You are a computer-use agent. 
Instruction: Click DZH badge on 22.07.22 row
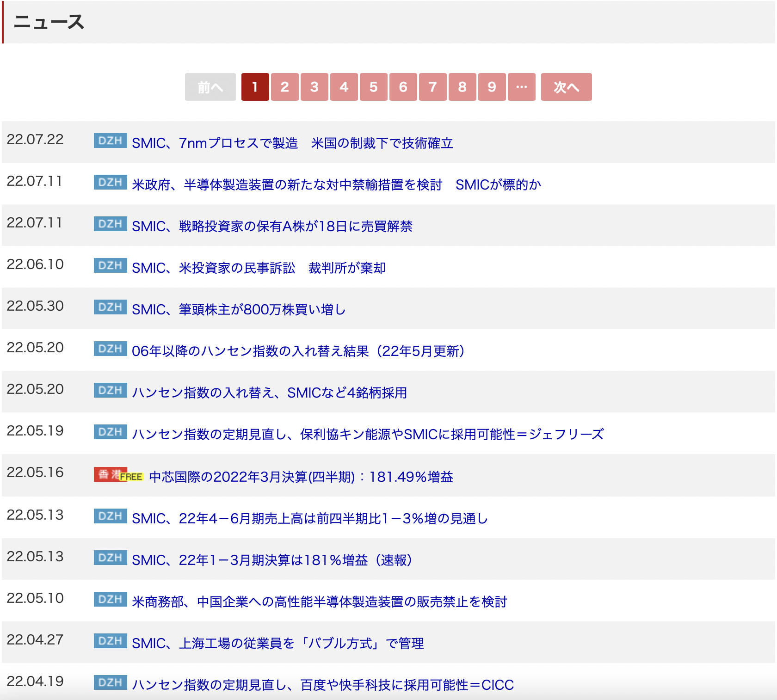pos(110,141)
